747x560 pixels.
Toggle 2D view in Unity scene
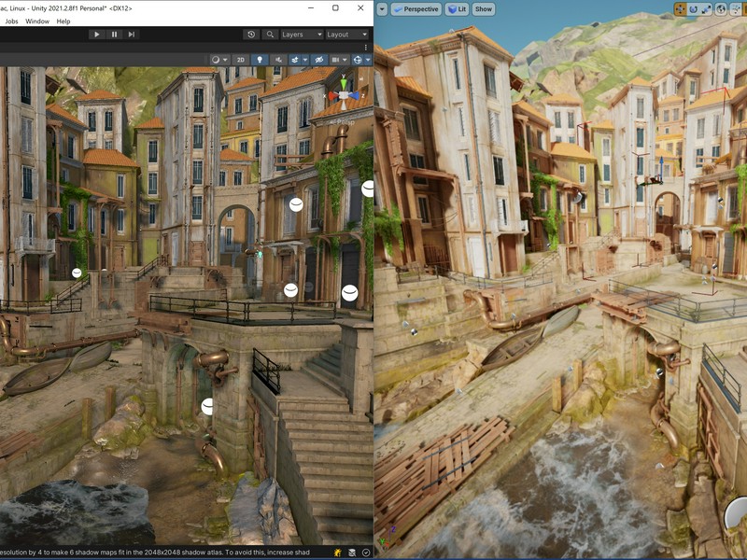coord(241,60)
